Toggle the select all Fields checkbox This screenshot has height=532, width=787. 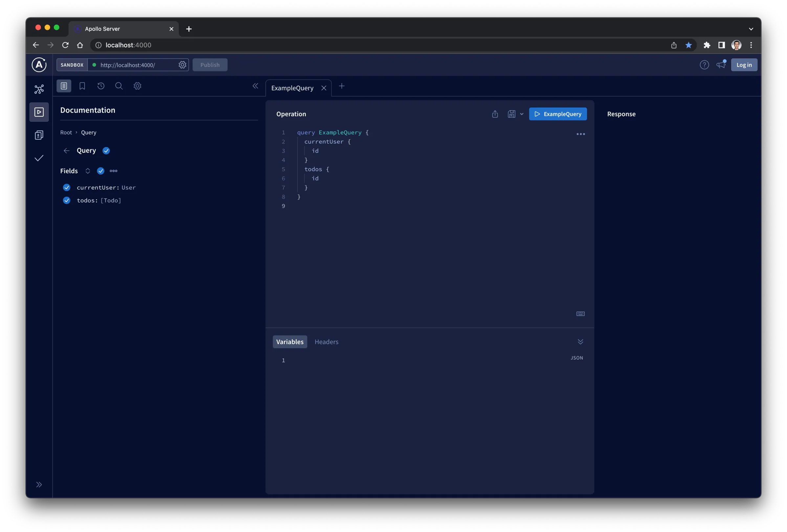coord(100,171)
